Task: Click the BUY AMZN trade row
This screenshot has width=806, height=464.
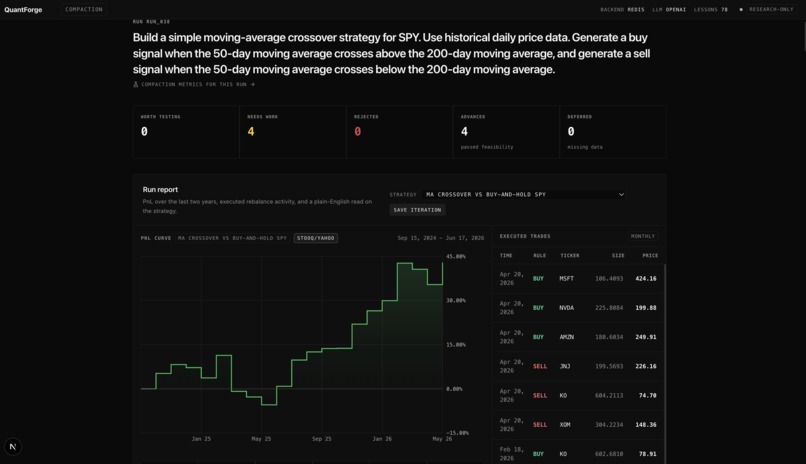Action: coord(578,337)
